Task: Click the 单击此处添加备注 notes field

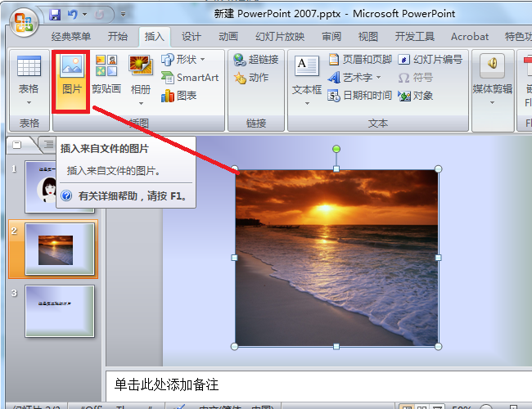Action: tap(319, 385)
